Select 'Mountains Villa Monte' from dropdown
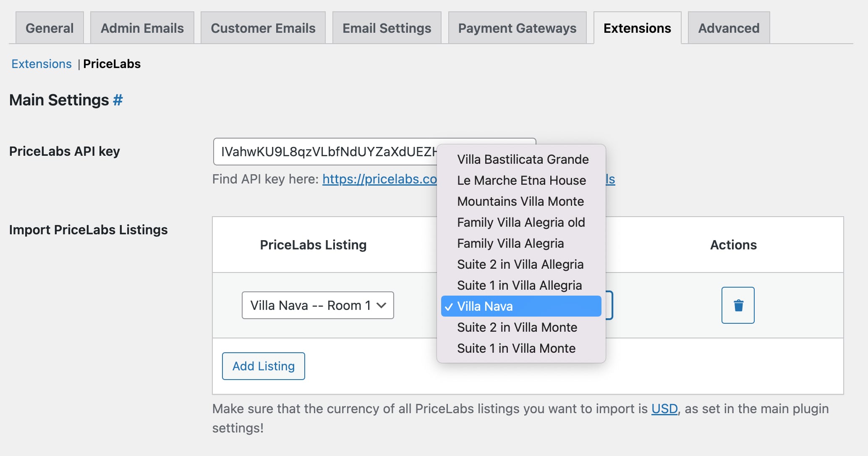The height and width of the screenshot is (456, 868). [x=520, y=201]
